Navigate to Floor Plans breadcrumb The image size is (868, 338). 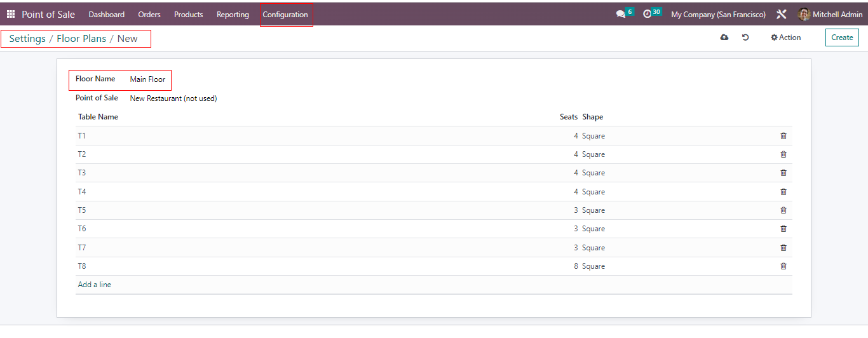[81, 39]
